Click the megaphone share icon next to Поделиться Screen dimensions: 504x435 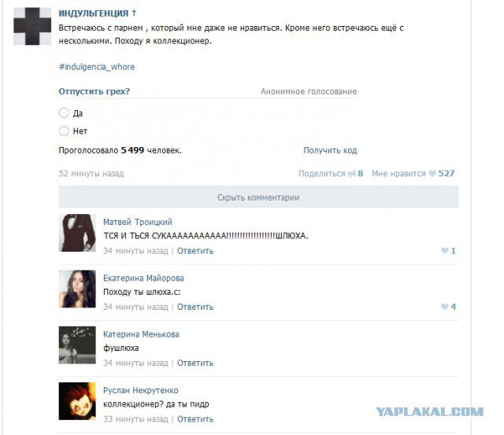[x=351, y=174]
